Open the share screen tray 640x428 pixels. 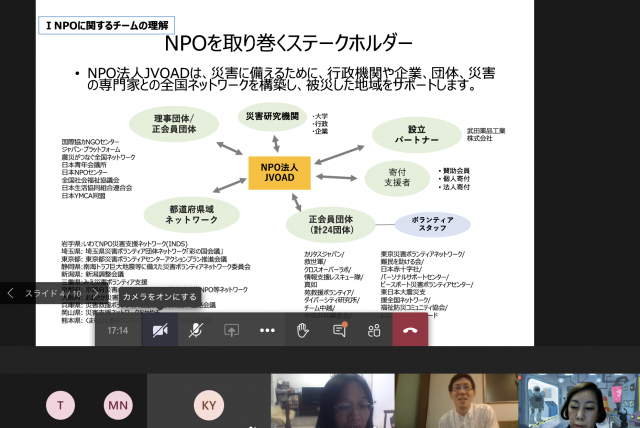click(x=231, y=330)
